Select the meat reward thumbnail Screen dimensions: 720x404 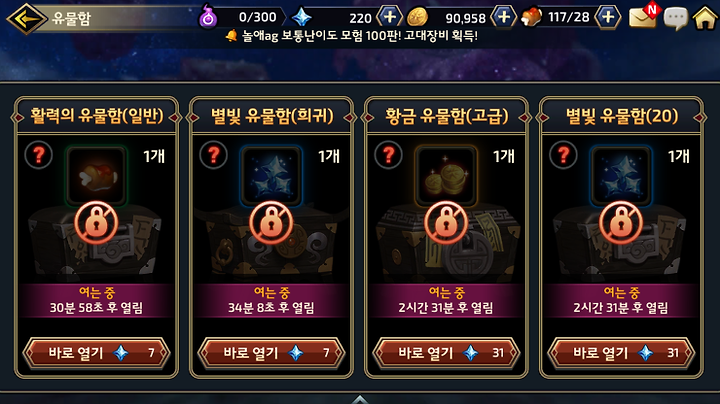96,175
